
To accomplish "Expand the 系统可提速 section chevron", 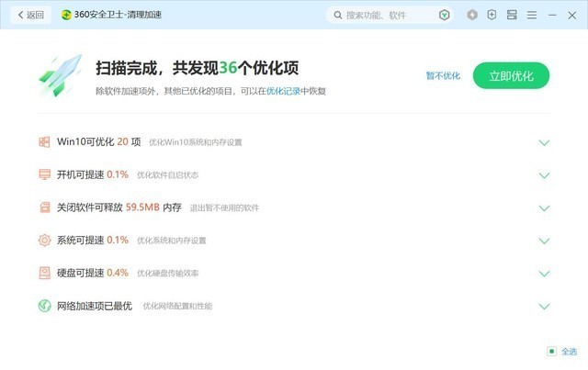I will point(544,241).
